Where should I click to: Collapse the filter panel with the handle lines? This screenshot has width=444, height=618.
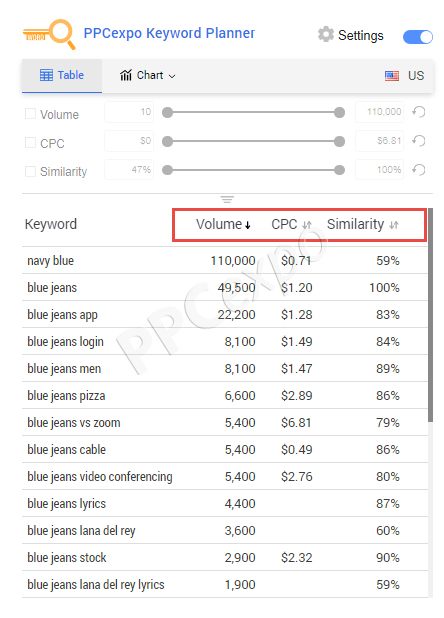tap(227, 199)
